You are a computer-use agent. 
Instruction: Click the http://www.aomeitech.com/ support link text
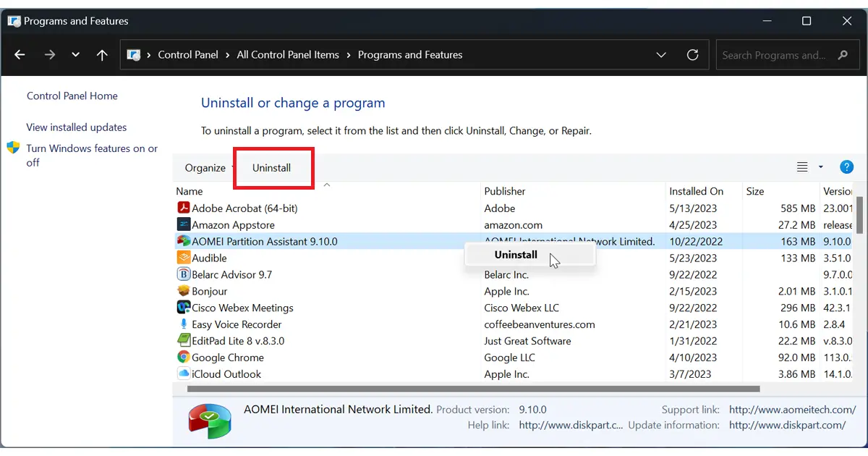click(792, 410)
